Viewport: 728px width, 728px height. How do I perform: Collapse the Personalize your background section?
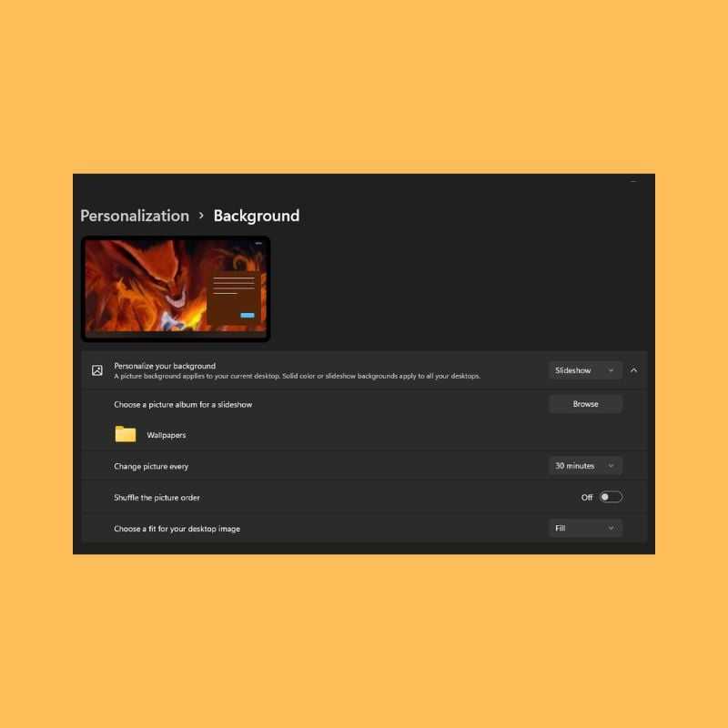633,370
